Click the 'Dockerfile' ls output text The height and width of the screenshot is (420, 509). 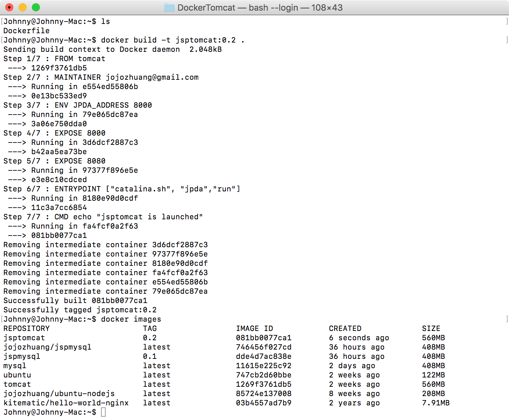coord(27,31)
